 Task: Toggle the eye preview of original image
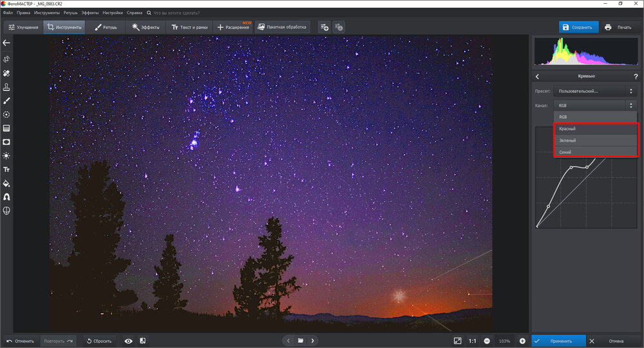tap(128, 341)
